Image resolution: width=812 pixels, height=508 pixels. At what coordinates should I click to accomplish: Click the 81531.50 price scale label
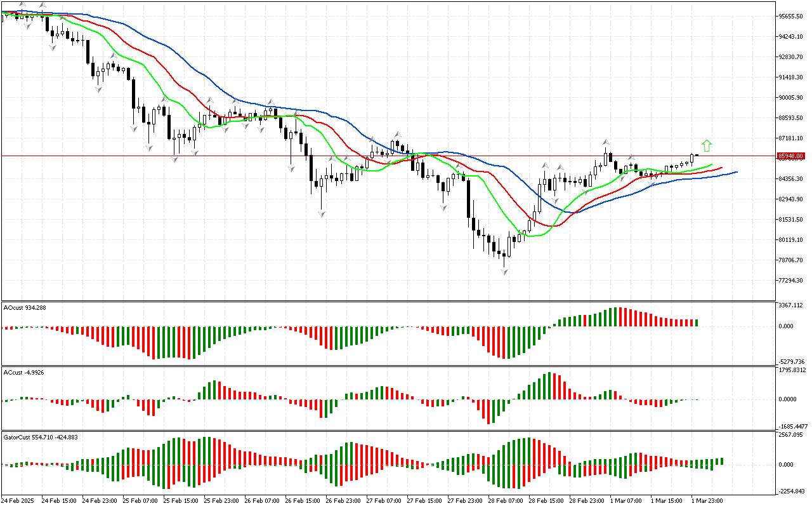pos(790,220)
